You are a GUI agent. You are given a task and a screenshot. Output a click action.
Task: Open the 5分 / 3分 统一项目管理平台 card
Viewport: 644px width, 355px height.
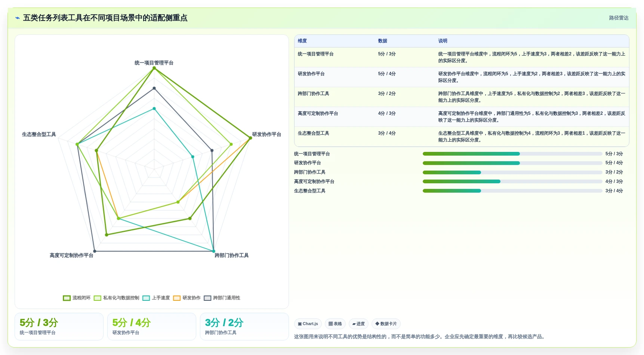point(59,327)
